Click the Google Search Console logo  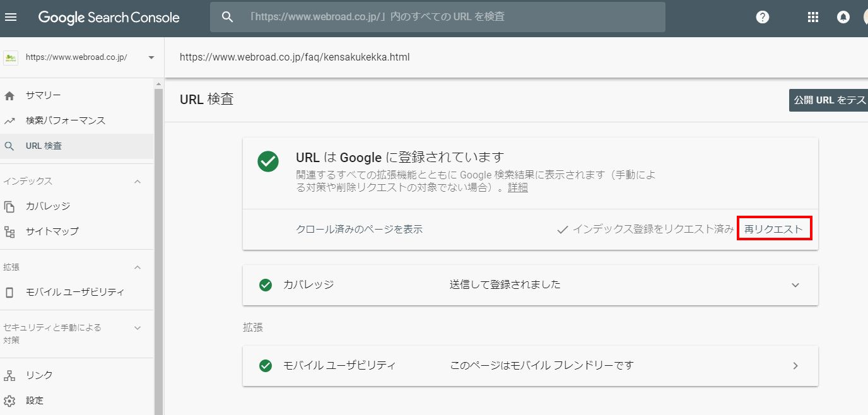(109, 18)
